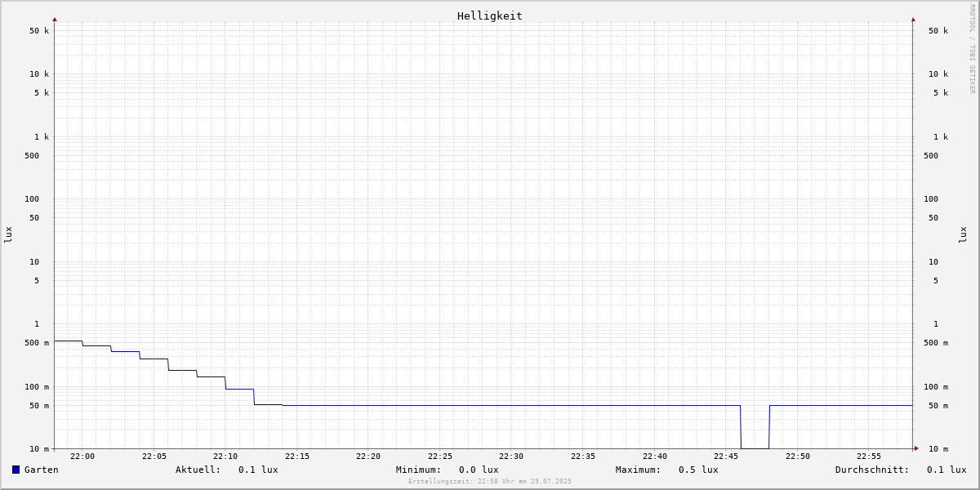This screenshot has height=490, width=980.
Task: Click the 22:20 time axis label
Action: 368,457
